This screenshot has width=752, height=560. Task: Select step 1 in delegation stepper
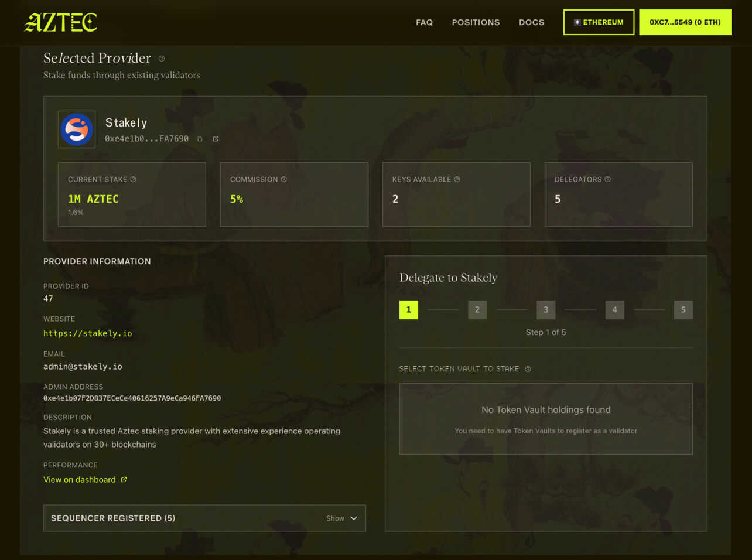tap(409, 310)
